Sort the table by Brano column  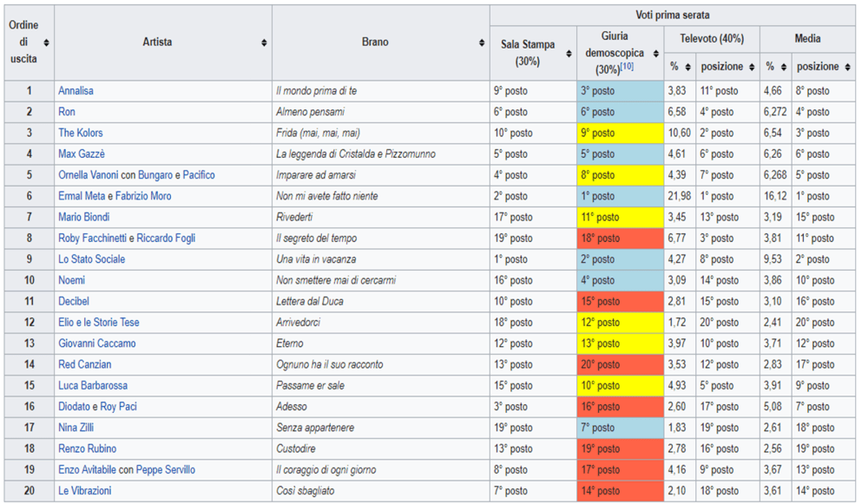coord(482,43)
